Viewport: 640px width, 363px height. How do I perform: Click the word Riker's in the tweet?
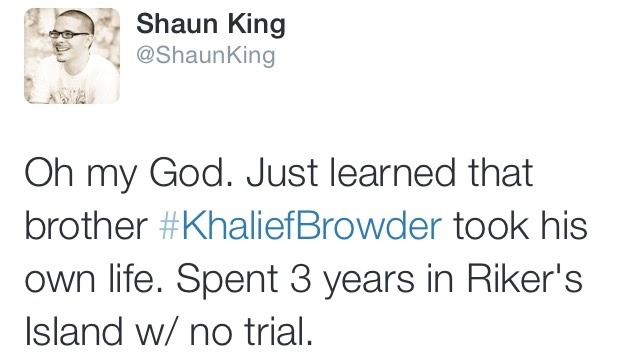point(524,279)
